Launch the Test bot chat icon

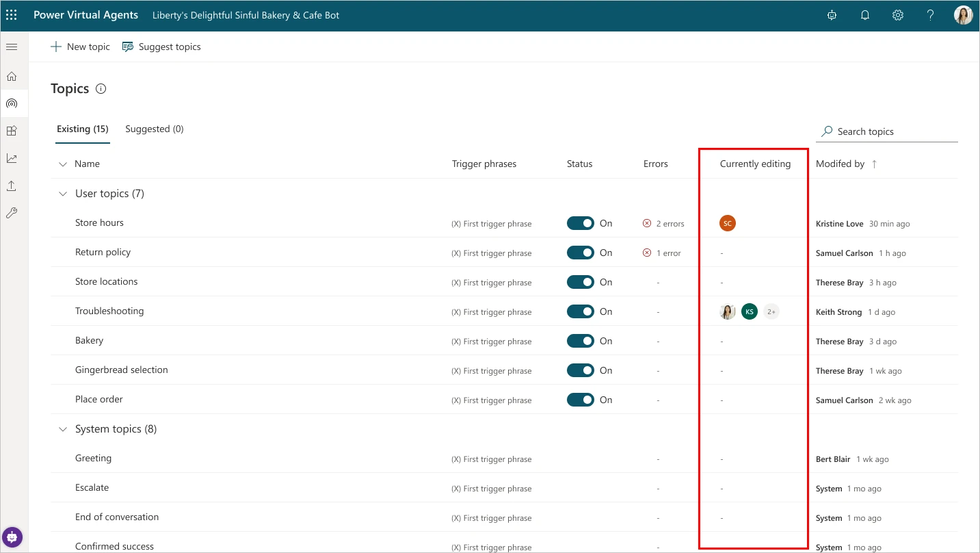[x=12, y=537]
